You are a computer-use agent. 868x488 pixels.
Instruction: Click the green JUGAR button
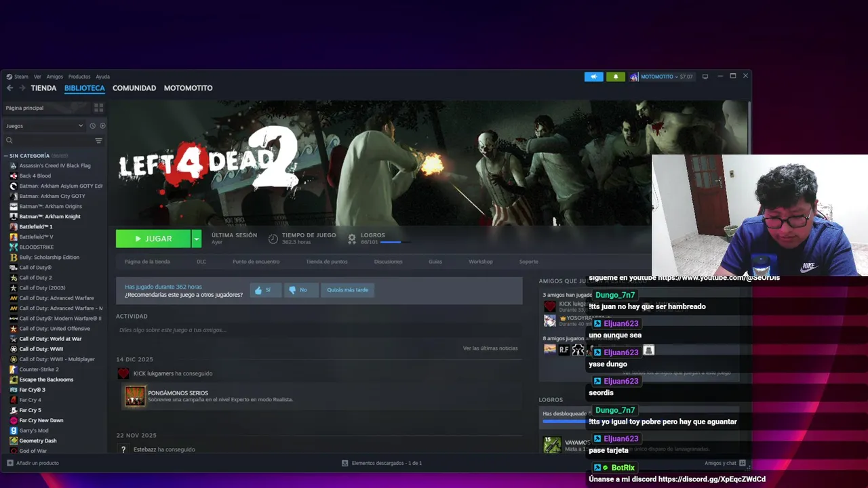tap(153, 239)
